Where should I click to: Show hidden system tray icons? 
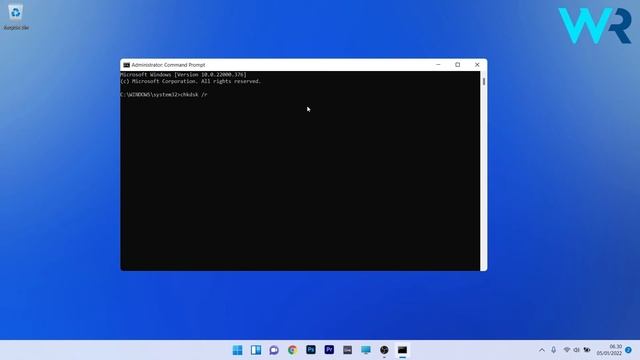click(542, 350)
